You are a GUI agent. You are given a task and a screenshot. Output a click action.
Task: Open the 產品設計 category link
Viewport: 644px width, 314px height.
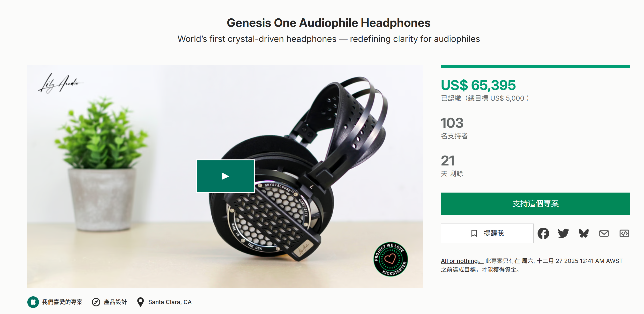[115, 302]
